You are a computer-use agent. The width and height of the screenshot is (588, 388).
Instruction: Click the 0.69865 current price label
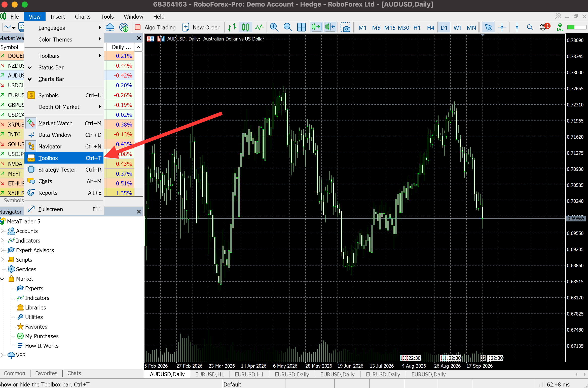[575, 219]
